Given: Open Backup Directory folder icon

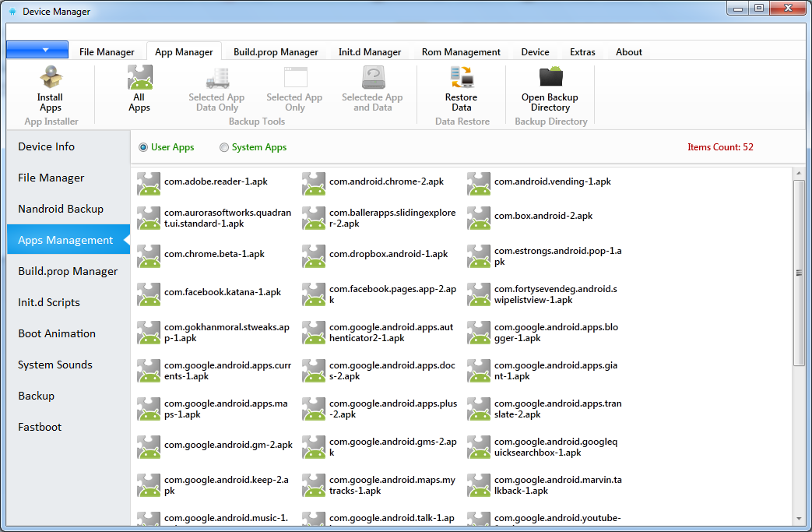Looking at the screenshot, I should 550,78.
